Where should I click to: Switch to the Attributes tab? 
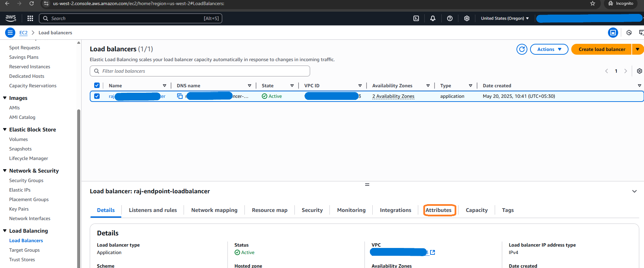438,210
